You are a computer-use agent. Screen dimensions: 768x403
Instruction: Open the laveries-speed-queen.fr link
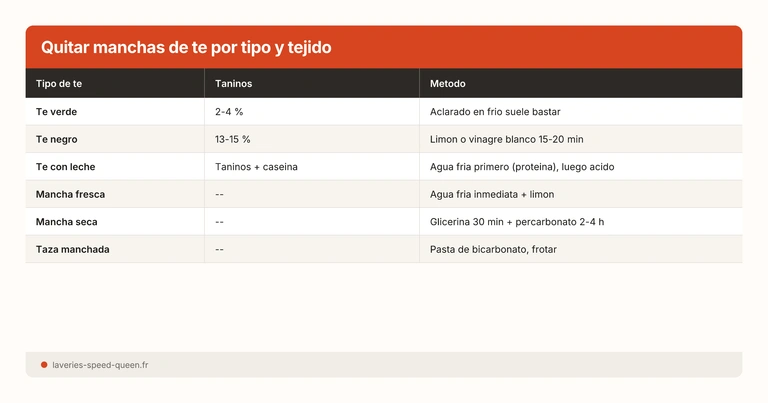pos(100,365)
